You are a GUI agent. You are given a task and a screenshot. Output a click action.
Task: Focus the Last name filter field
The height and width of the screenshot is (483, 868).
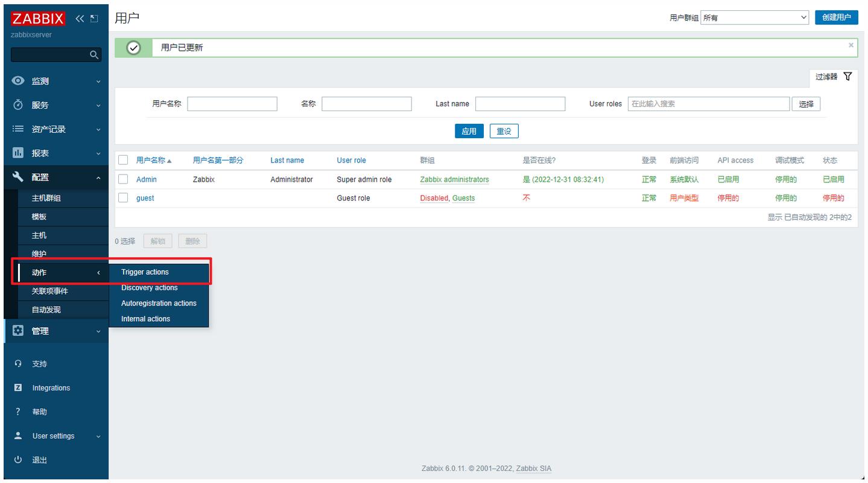pyautogui.click(x=521, y=104)
